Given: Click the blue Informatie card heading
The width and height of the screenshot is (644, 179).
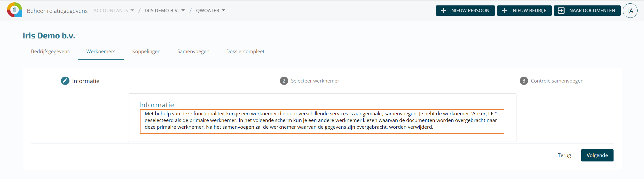Looking at the screenshot, I should tap(156, 105).
